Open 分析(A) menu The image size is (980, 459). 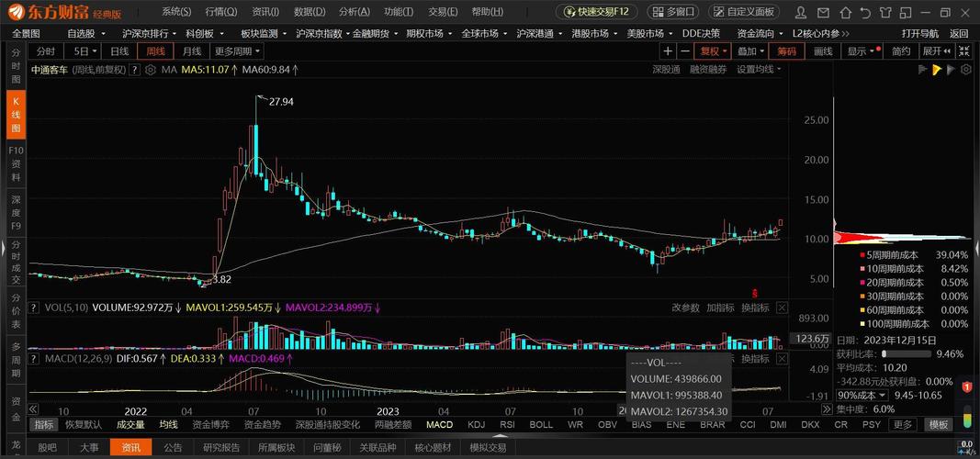click(x=355, y=11)
